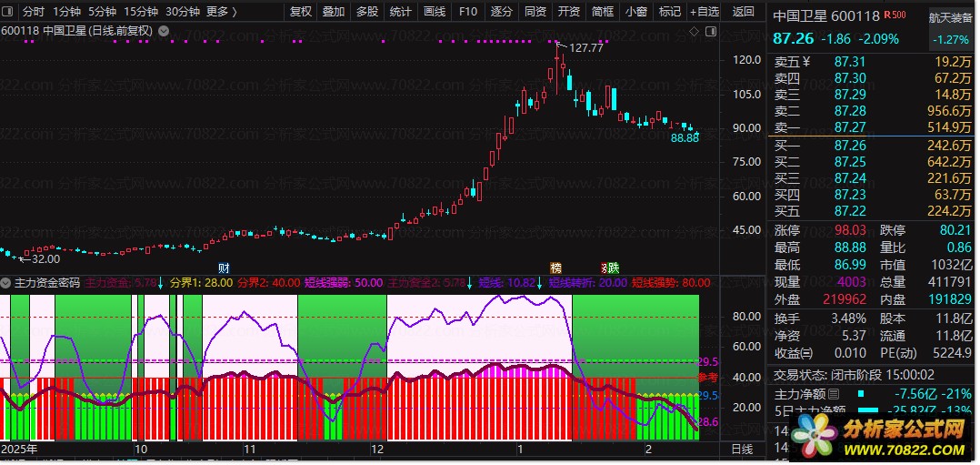
Task: Click the 卖一 price 87.27
Action: click(x=850, y=127)
